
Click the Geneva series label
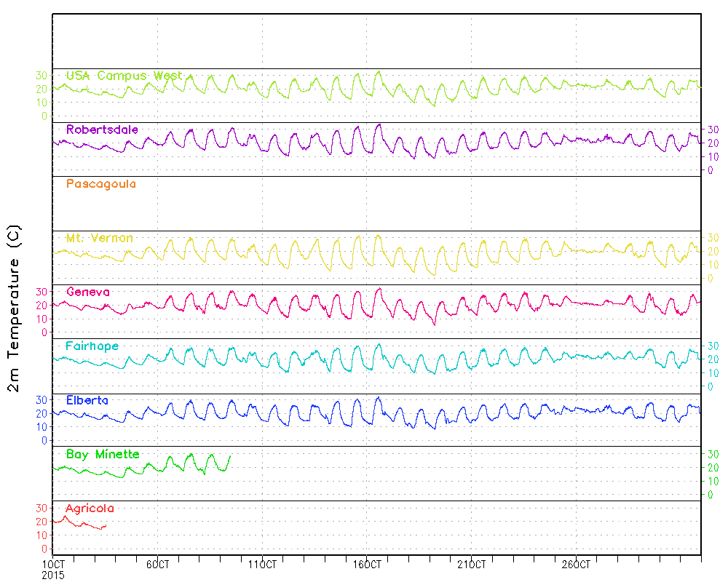87,292
